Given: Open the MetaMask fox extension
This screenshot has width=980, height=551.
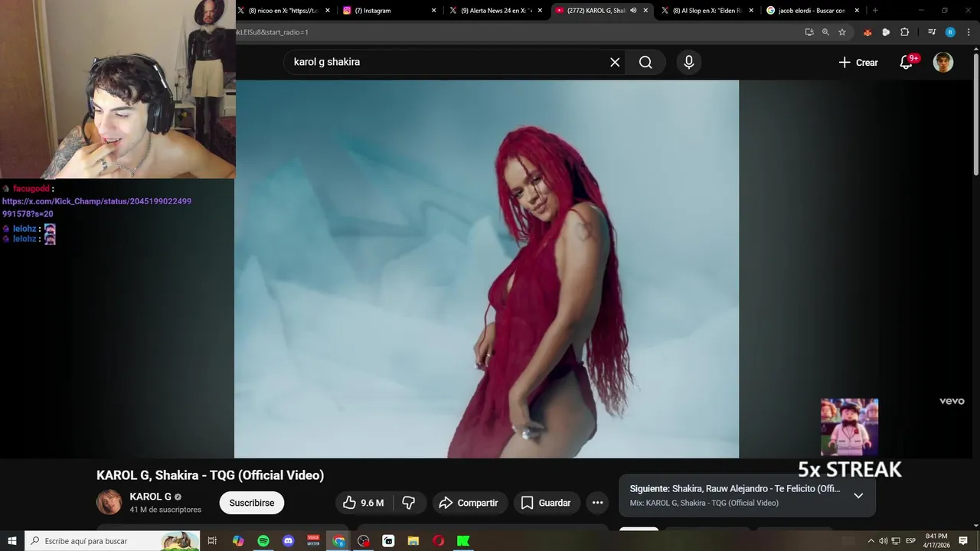Looking at the screenshot, I should 867,32.
